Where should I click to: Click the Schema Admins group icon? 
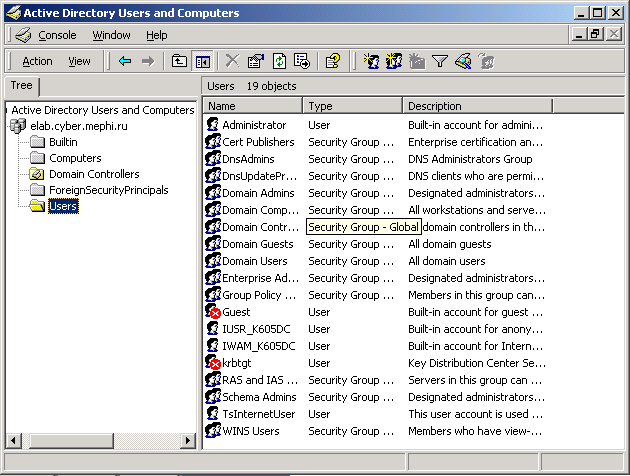click(x=213, y=397)
